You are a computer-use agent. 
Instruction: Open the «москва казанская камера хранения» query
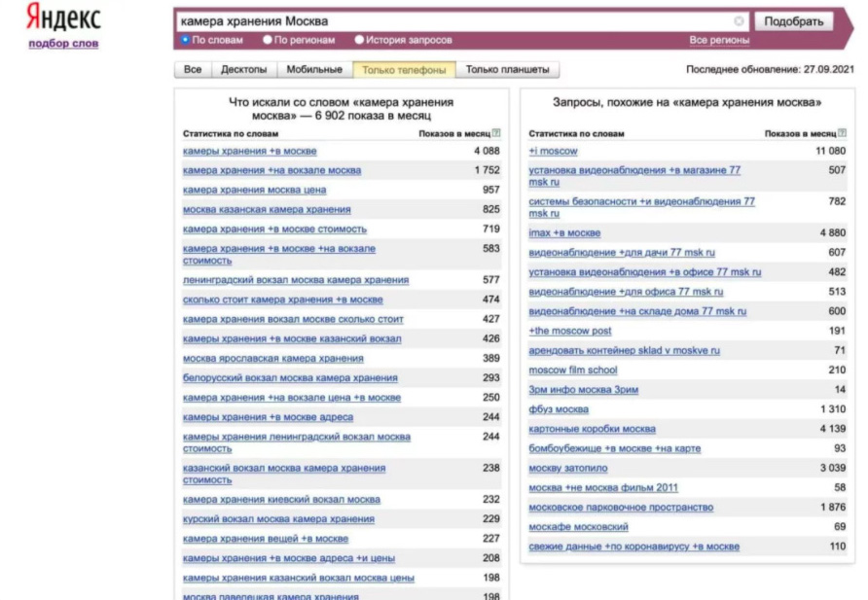(x=267, y=210)
